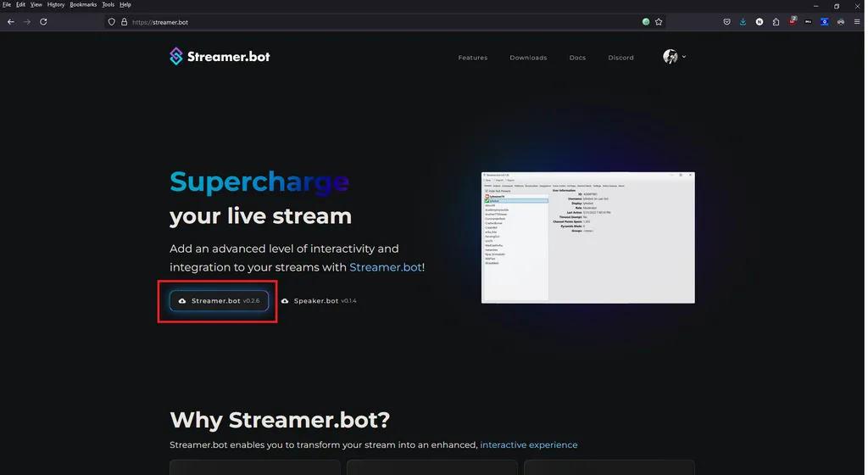Open the Tools menu

click(x=108, y=4)
